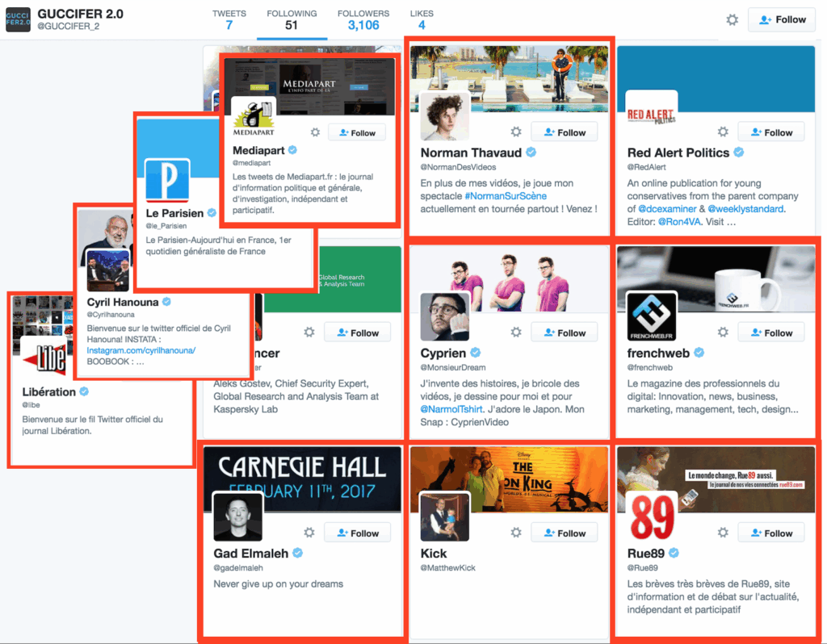The image size is (827, 644).
Task: Open the @gadelmaleh handle
Action: (238, 567)
